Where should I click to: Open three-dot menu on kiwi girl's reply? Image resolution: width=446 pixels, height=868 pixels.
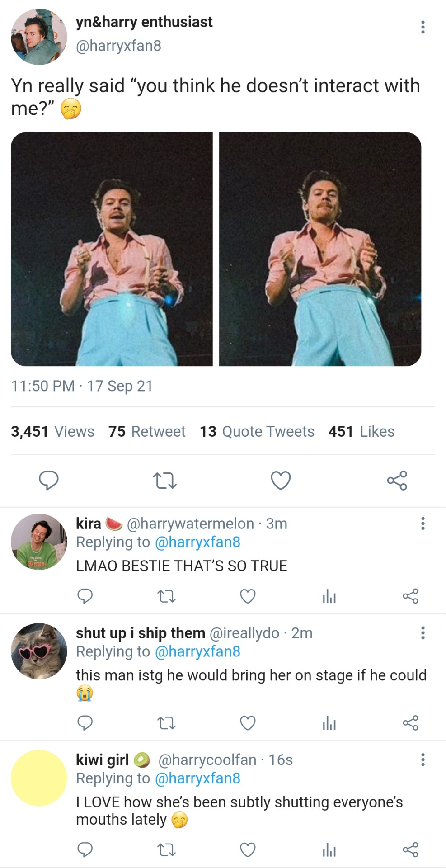tap(423, 759)
